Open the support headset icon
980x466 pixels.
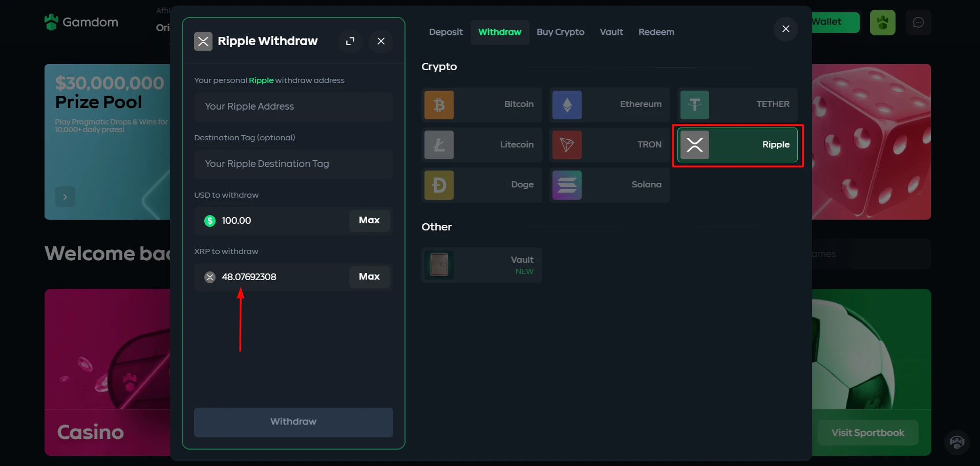956,442
